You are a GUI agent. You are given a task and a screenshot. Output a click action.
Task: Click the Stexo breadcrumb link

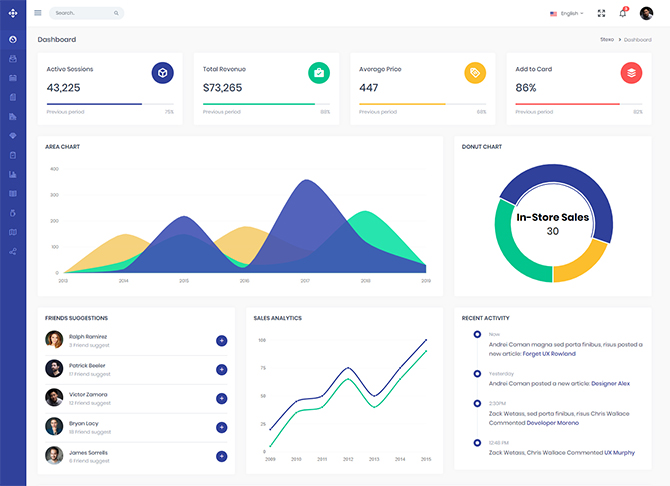(x=607, y=39)
